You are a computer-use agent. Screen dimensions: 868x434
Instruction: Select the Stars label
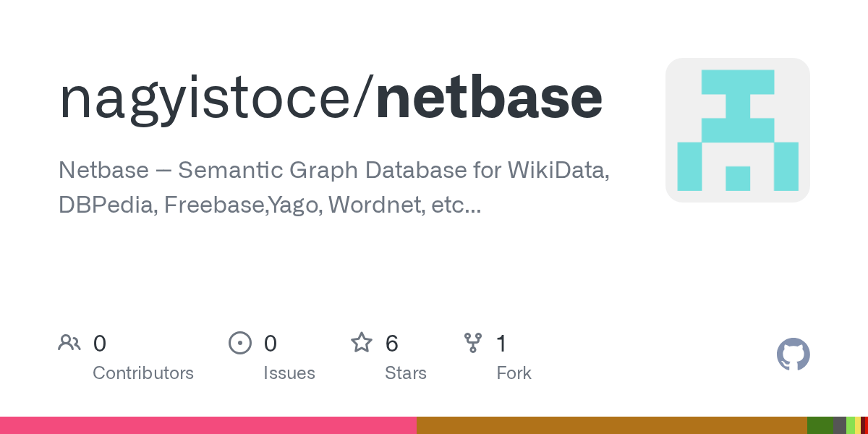[406, 373]
